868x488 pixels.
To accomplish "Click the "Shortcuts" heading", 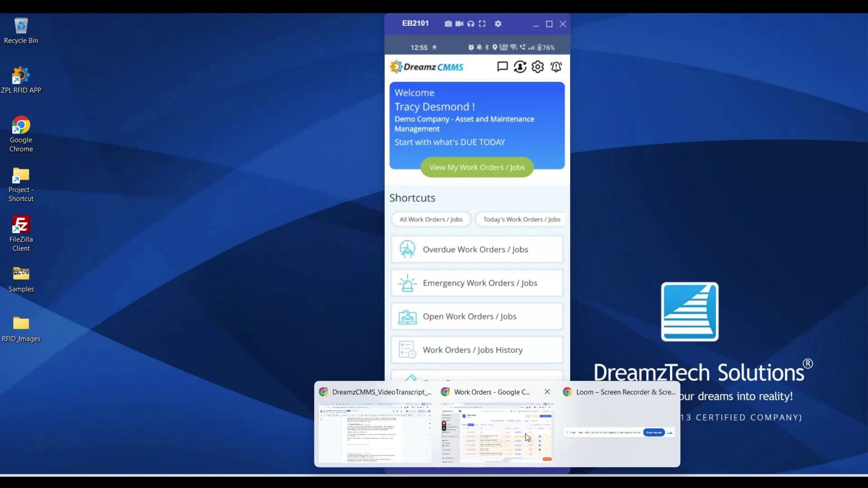I will (x=412, y=198).
